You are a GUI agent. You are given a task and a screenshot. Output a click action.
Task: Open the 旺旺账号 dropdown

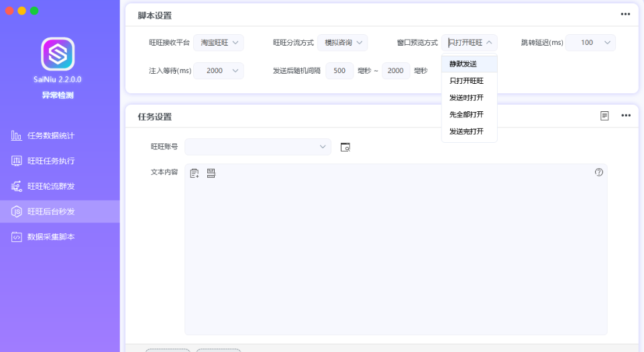258,147
